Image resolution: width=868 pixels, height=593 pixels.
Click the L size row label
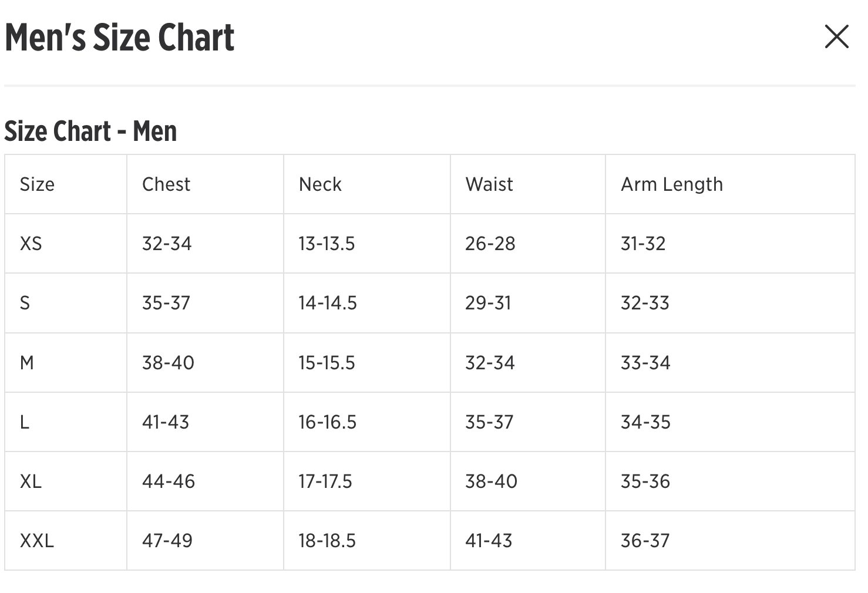[25, 422]
